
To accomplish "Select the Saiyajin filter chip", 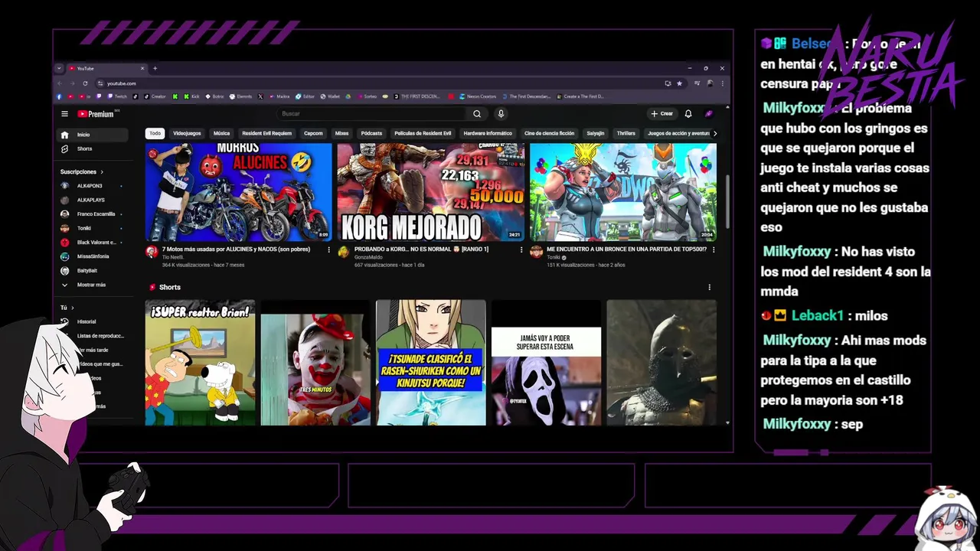I will tap(596, 133).
